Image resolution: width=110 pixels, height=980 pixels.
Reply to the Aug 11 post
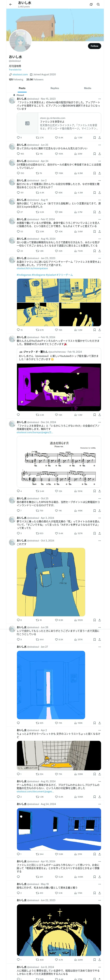click(18, 212)
